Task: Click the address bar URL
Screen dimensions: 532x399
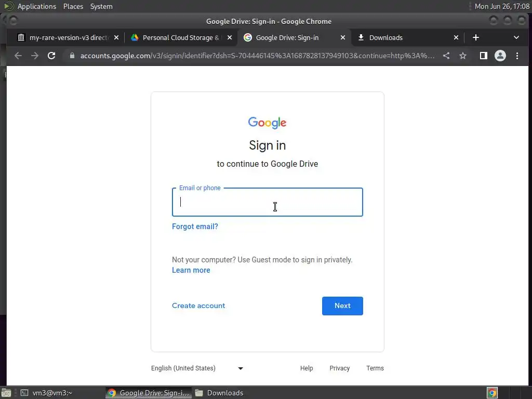Action: [x=257, y=56]
